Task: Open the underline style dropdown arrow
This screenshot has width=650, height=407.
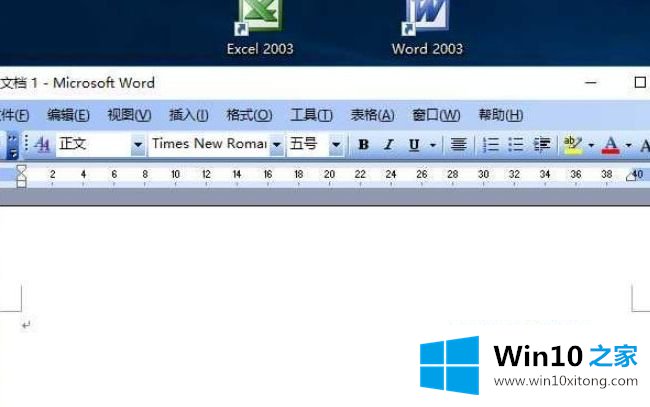Action: tap(433, 145)
